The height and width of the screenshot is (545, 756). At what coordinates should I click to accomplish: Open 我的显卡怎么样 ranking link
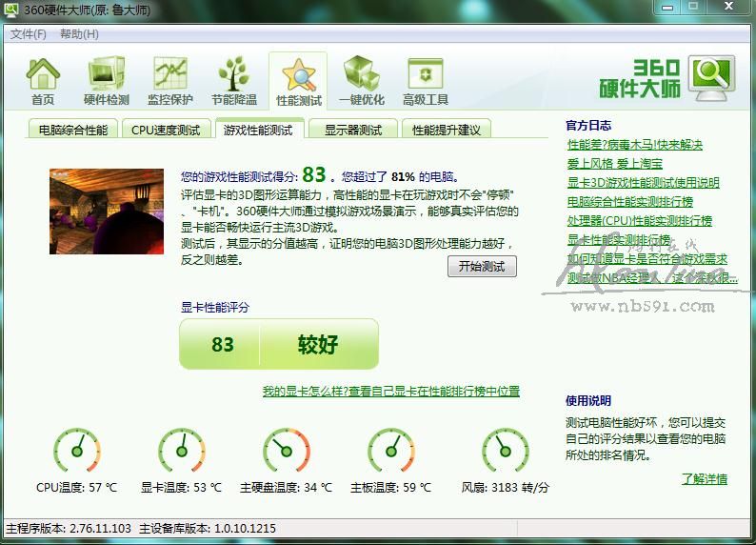(391, 392)
